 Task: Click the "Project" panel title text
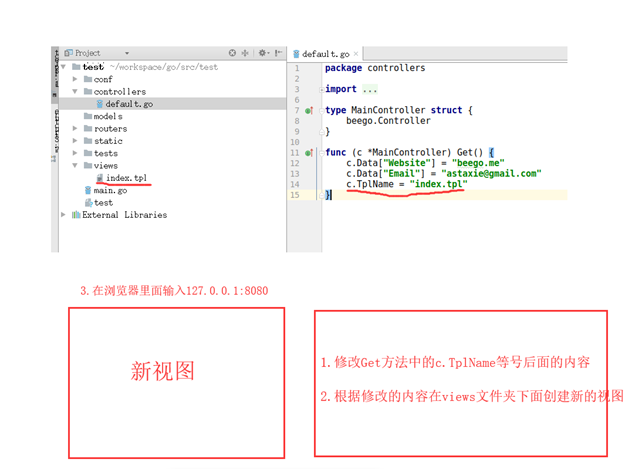88,53
